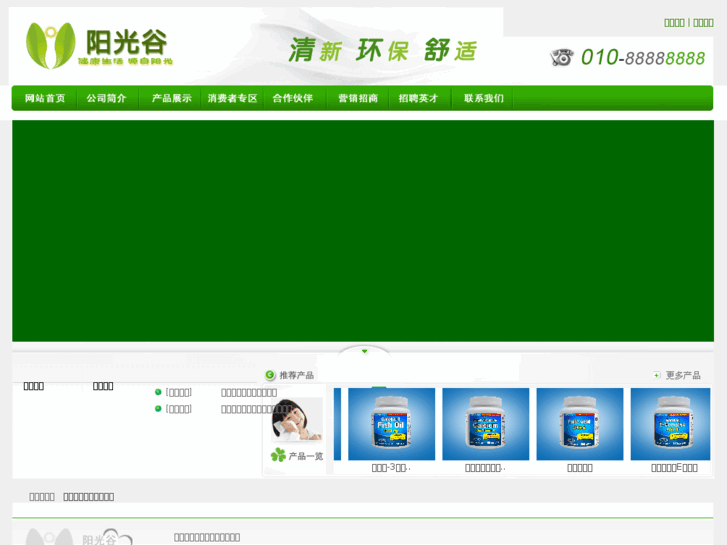This screenshot has height=545, width=727.
Task: Open the Fish Oil product thumbnail
Action: (x=391, y=424)
